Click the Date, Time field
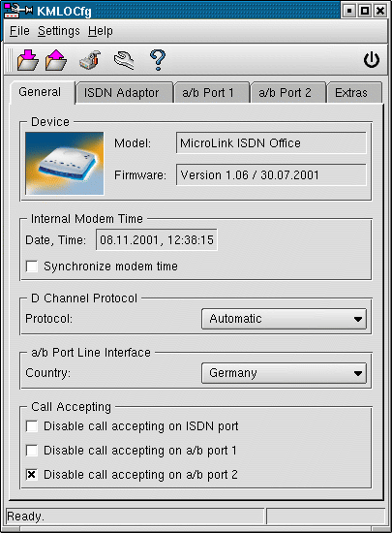 click(157, 240)
